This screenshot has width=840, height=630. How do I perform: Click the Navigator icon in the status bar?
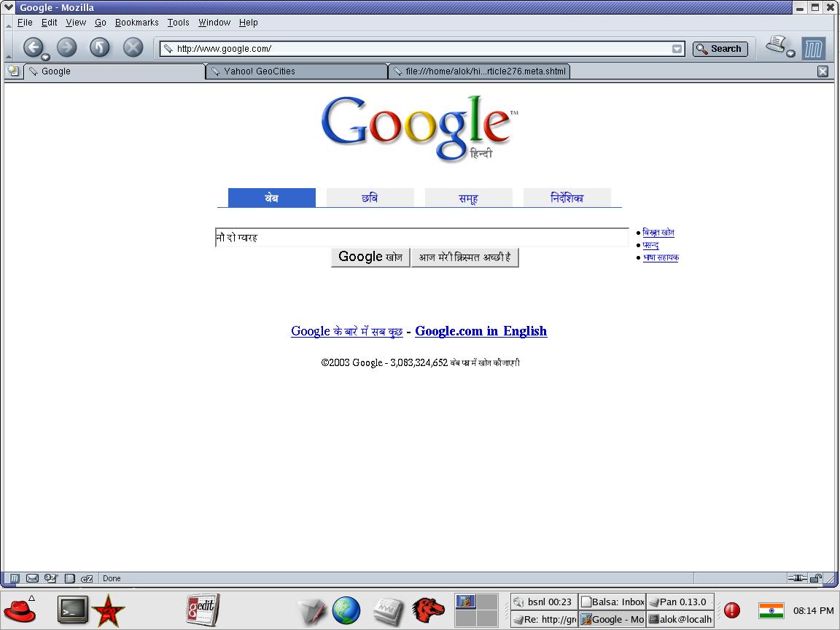coord(15,578)
